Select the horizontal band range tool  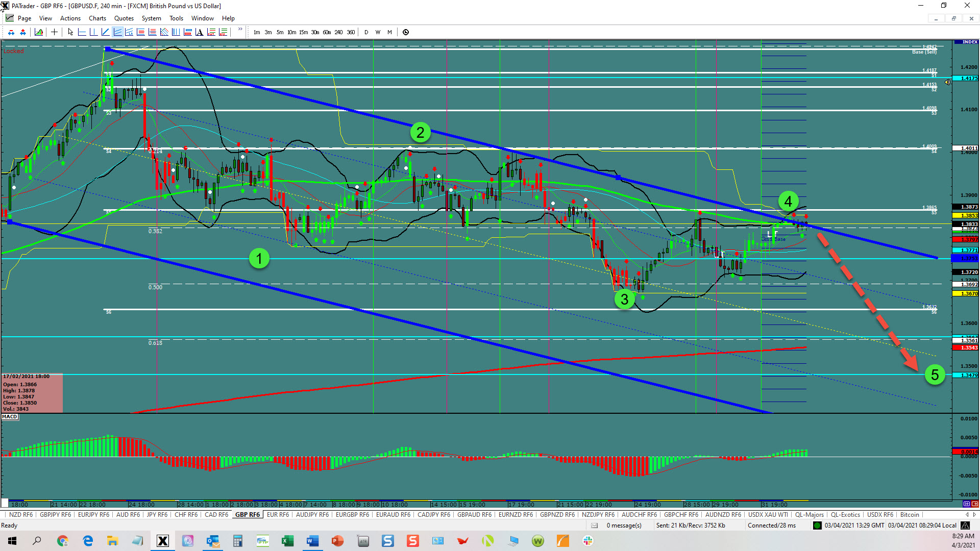188,32
